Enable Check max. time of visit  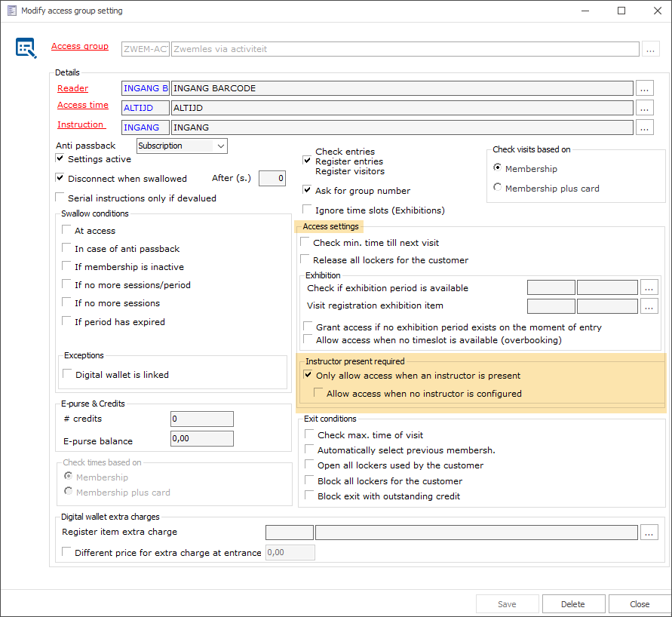[x=309, y=434]
